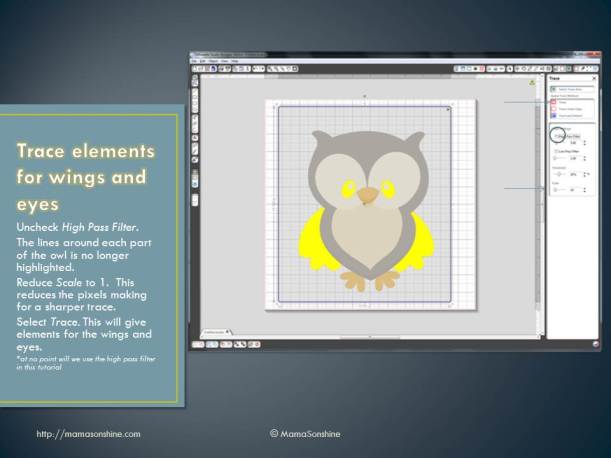This screenshot has width=611, height=458.
Task: Open the Edit menu
Action: click(x=204, y=60)
